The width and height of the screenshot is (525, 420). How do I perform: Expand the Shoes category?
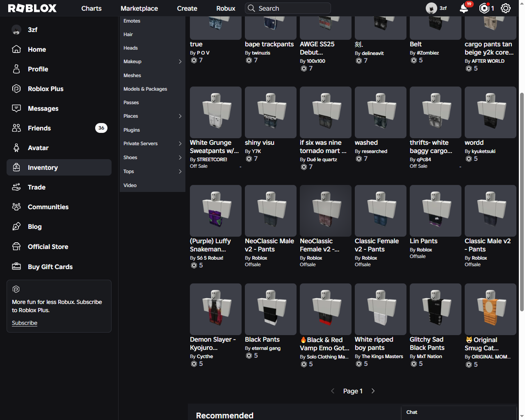(180, 157)
